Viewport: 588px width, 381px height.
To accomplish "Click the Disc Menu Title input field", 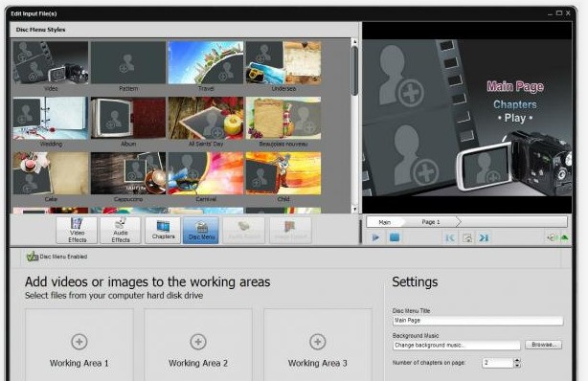I will click(x=478, y=321).
